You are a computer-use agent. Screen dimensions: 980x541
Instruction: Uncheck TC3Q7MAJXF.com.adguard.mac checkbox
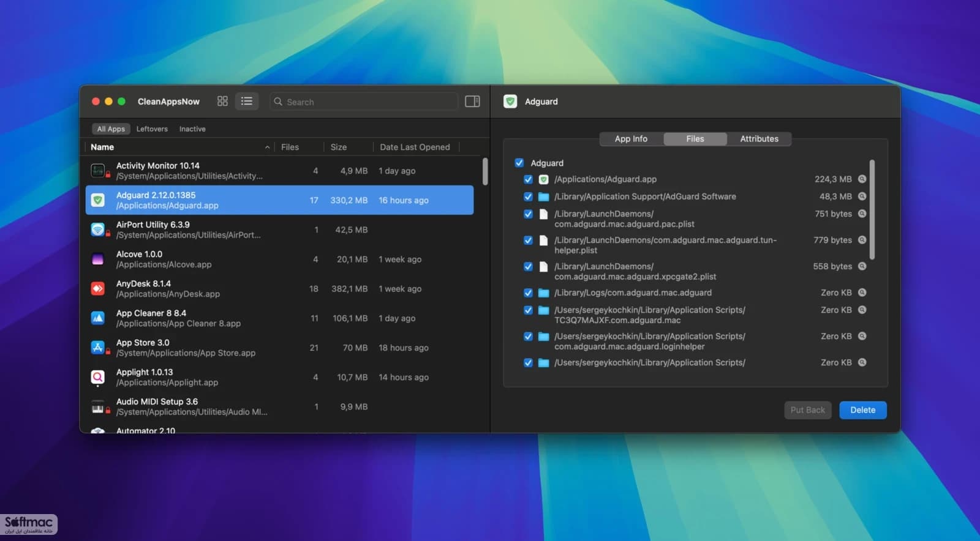[528, 310]
